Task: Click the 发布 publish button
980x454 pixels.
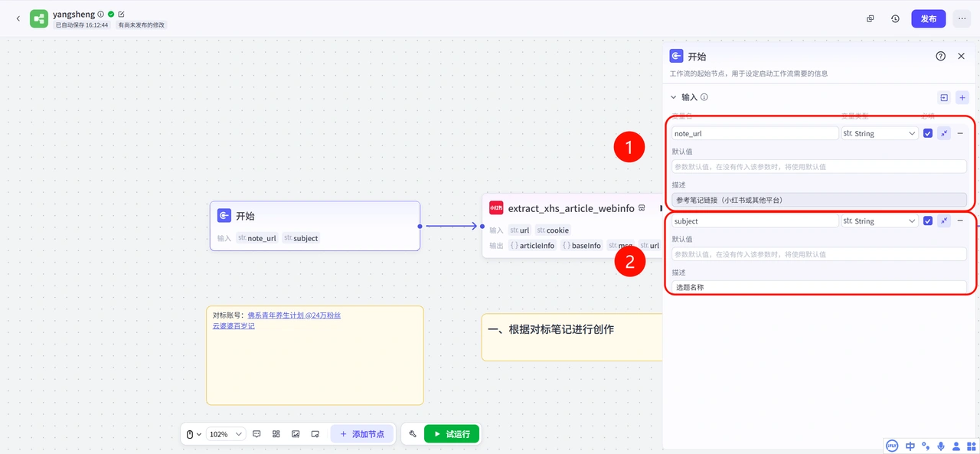Action: 928,18
